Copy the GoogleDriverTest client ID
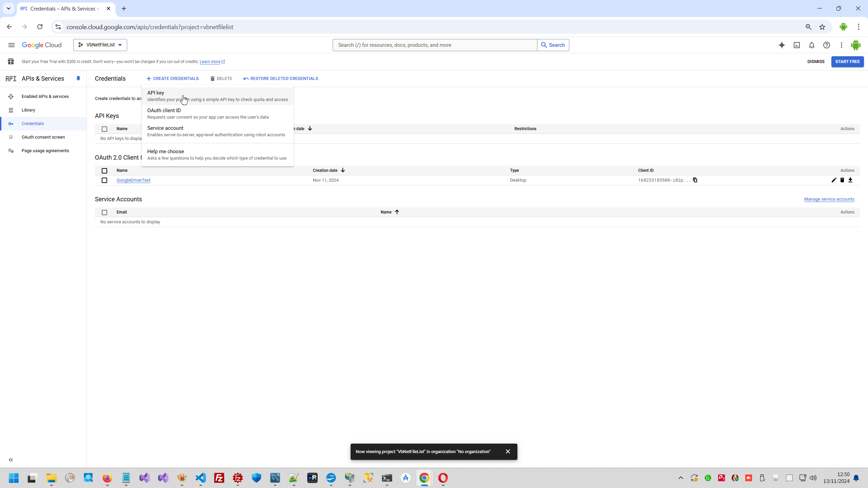Image resolution: width=868 pixels, height=488 pixels. pyautogui.click(x=695, y=180)
